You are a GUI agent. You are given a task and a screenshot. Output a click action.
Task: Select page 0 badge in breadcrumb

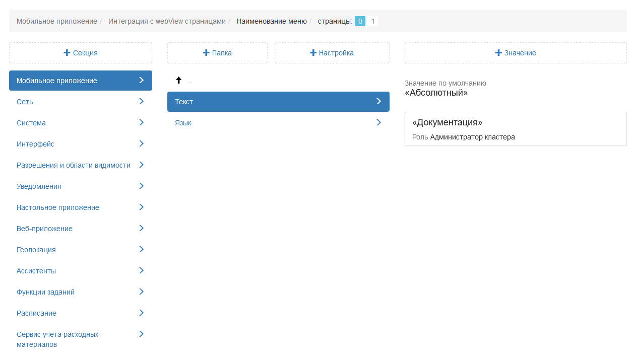coord(360,21)
